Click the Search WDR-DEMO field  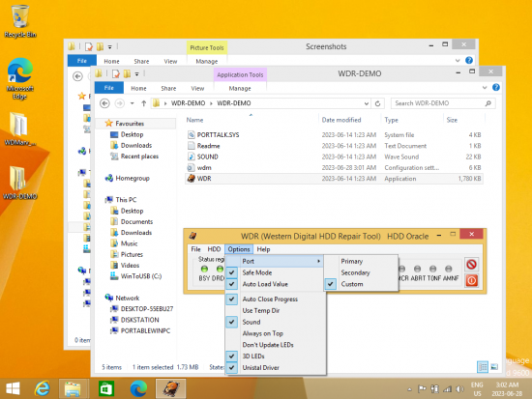tap(443, 103)
